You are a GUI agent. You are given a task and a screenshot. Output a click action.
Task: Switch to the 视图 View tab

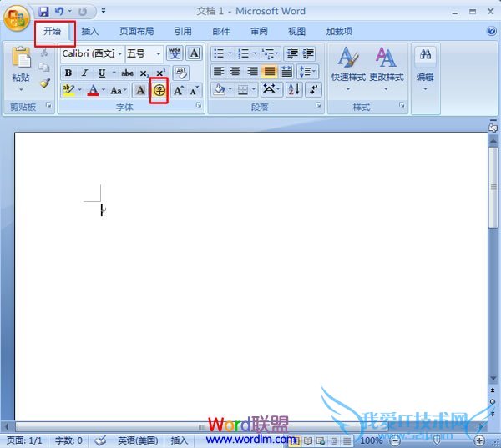(x=296, y=31)
